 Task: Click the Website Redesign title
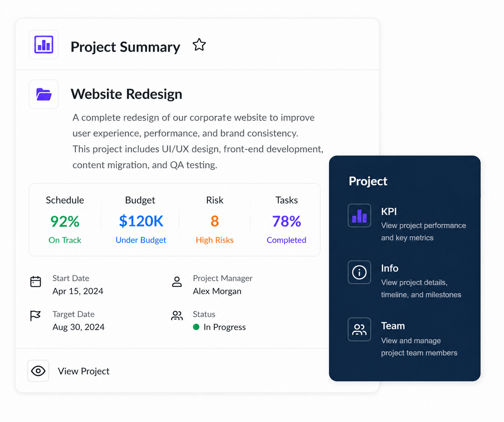(x=127, y=94)
